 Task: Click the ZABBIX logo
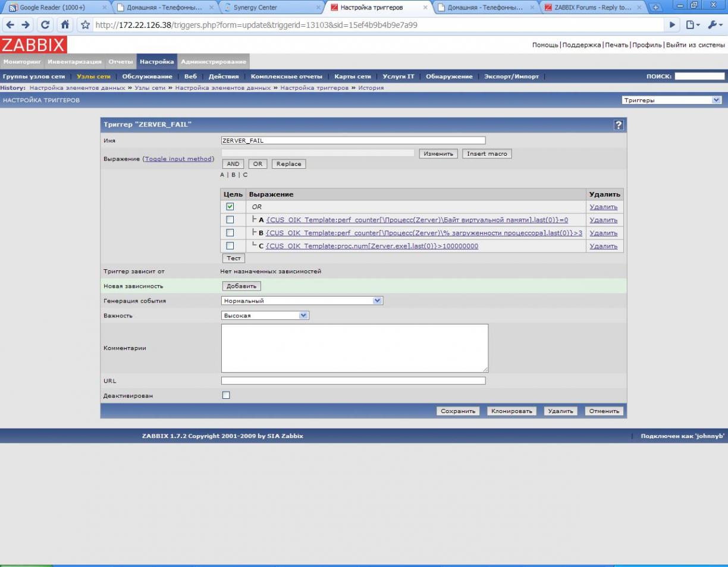click(x=34, y=45)
